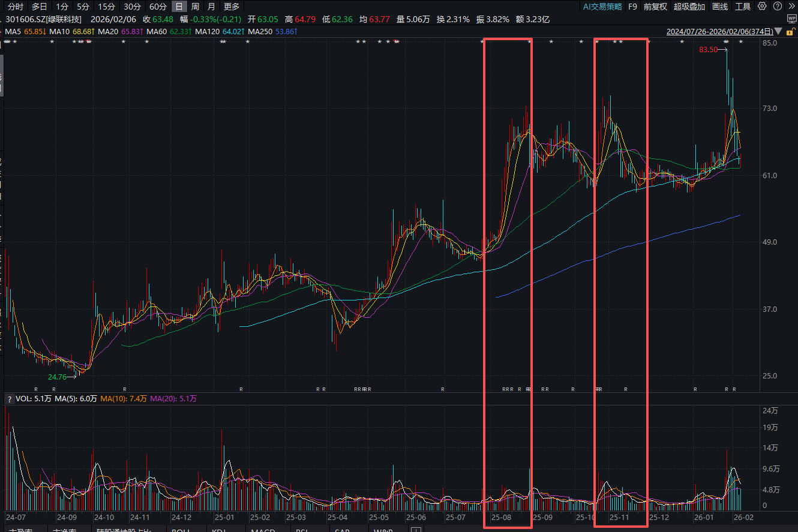Select the 分时 intraday tab

pos(16,7)
